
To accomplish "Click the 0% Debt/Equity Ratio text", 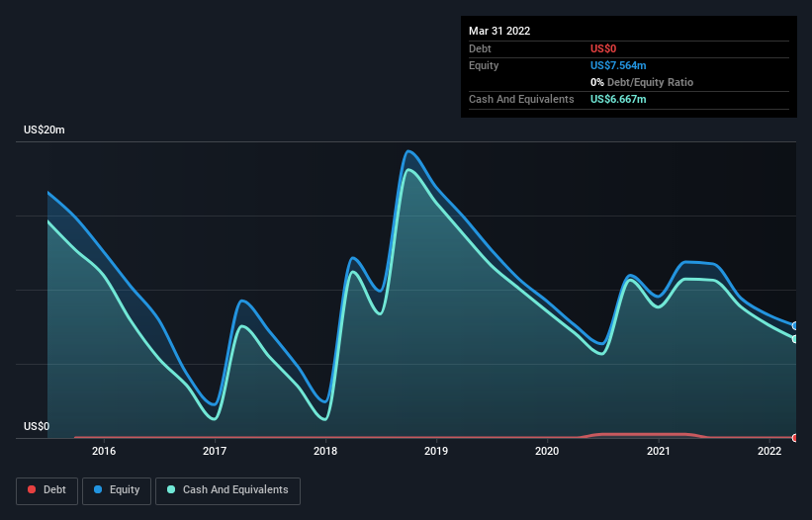I will 642,82.
